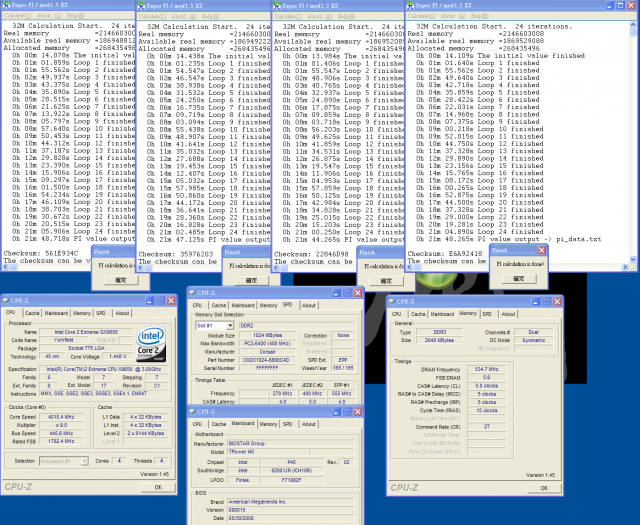Click the BIOS brand American Megatrends Inc.

click(290, 501)
